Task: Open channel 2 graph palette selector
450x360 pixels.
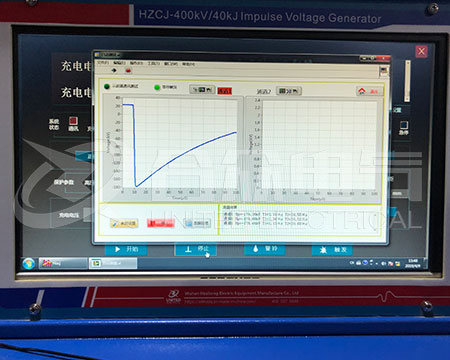Action: click(289, 91)
